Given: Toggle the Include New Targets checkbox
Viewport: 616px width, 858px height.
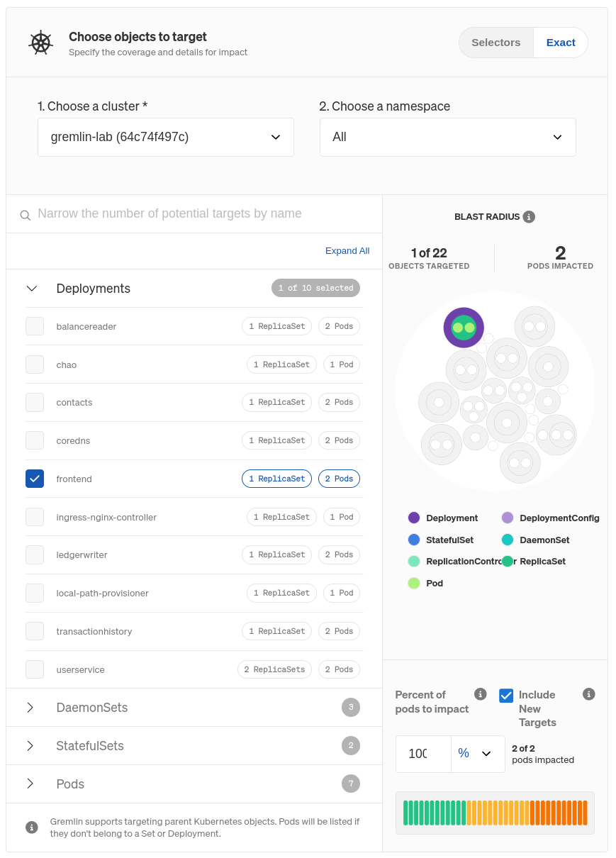Looking at the screenshot, I should [x=506, y=696].
